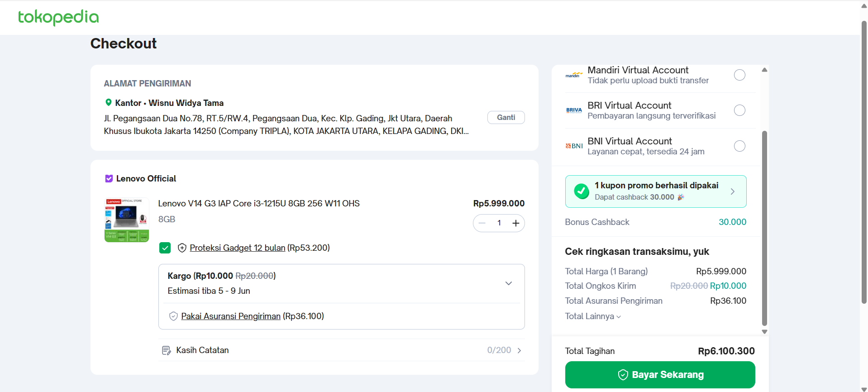Uncheck the Proteksi Gadget 12 bulan checkbox
This screenshot has height=392, width=868.
165,248
